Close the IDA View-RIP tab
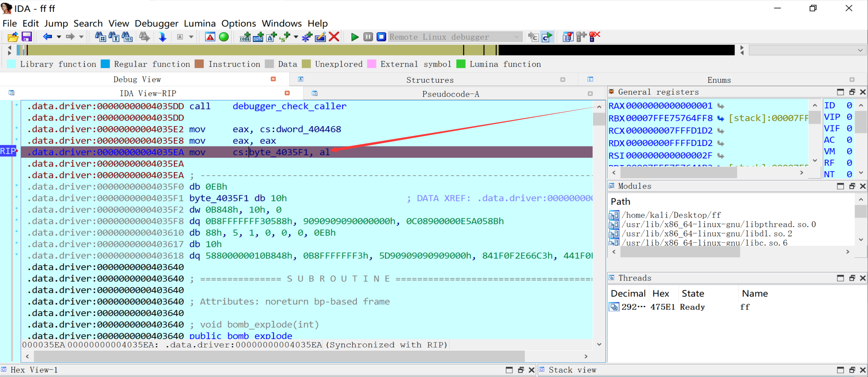This screenshot has width=868, height=377. coord(287,93)
